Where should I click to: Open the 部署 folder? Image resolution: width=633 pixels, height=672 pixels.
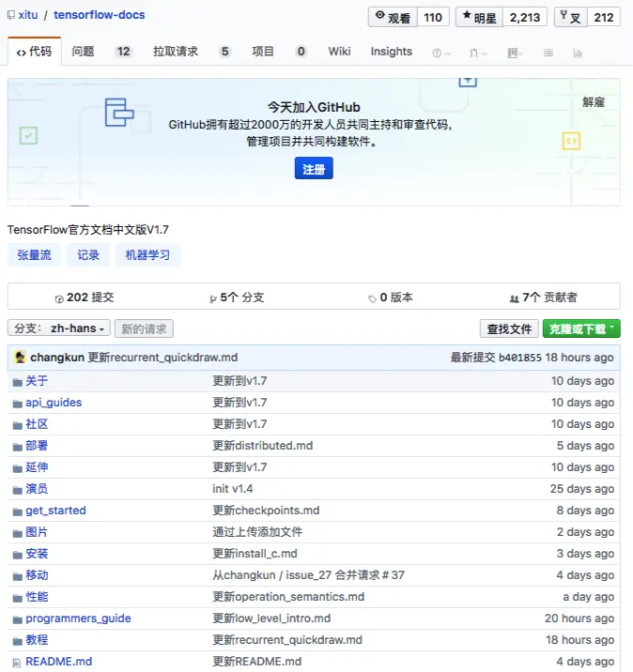37,446
